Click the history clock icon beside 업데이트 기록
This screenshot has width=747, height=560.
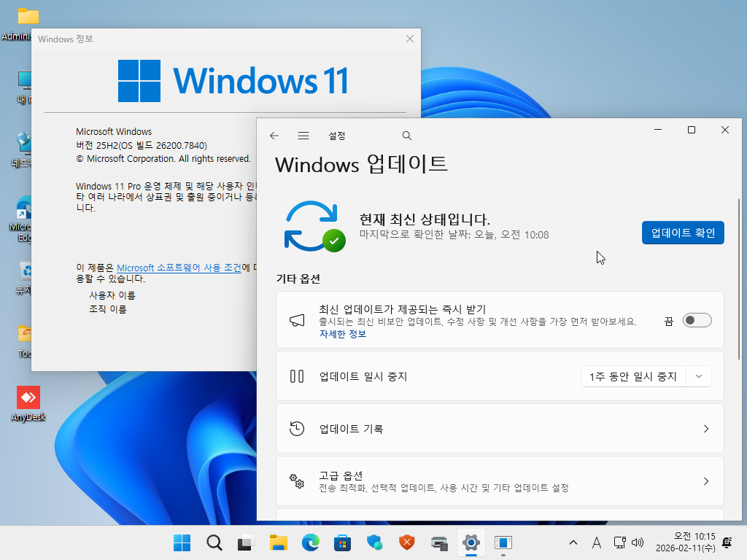pyautogui.click(x=297, y=429)
